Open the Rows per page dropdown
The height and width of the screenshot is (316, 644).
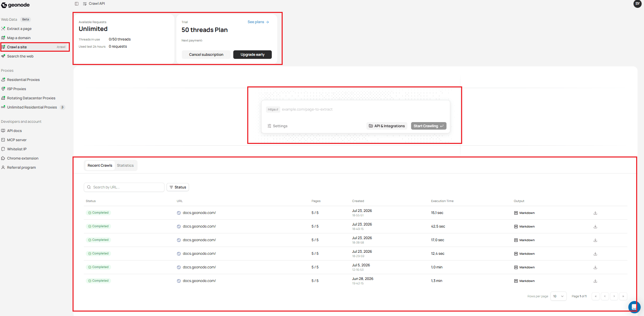pyautogui.click(x=558, y=296)
